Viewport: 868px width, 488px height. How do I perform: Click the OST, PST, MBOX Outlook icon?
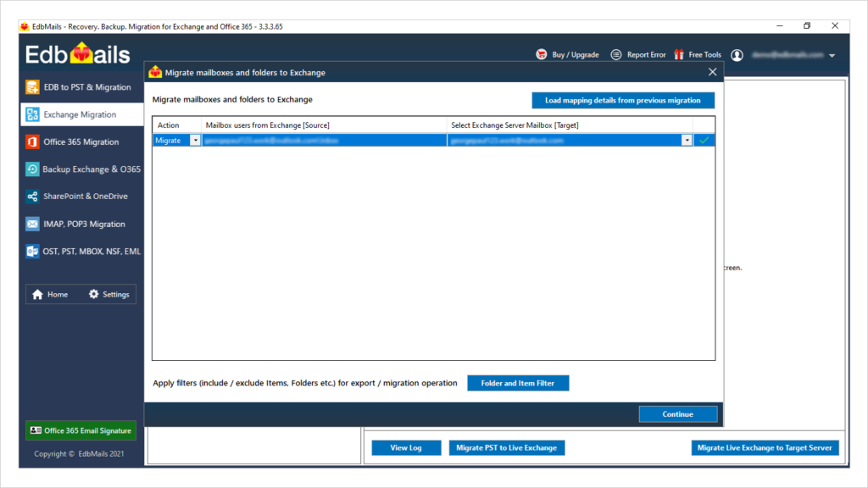(32, 252)
